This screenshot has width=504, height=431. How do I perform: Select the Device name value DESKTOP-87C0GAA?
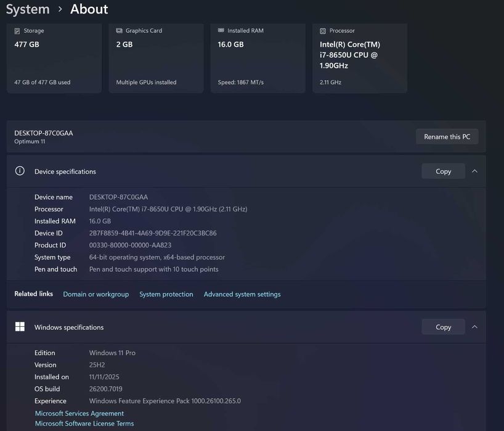tap(118, 197)
